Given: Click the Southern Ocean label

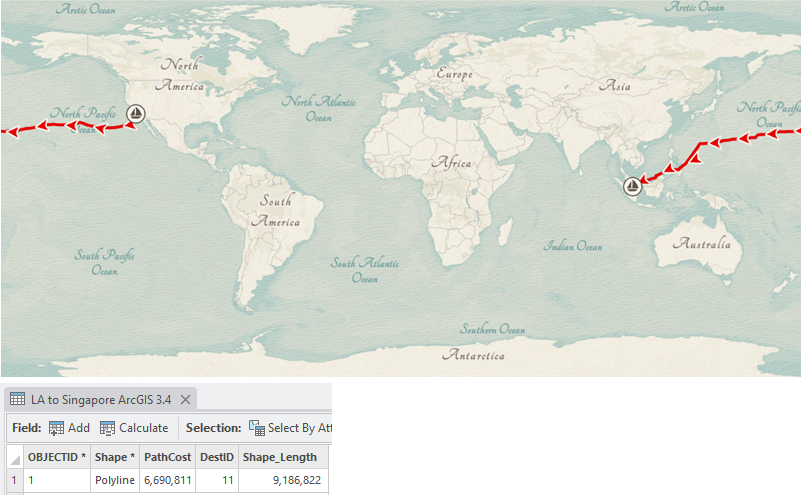Looking at the screenshot, I should pyautogui.click(x=492, y=329).
